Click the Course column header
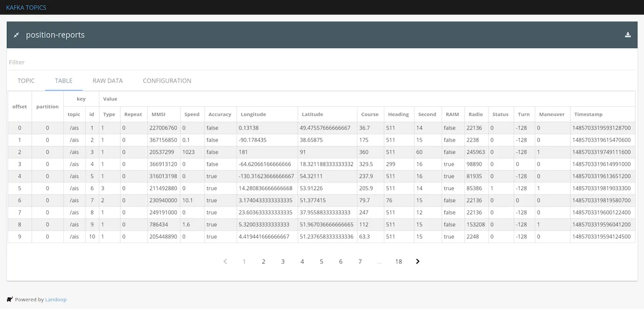 (x=370, y=114)
